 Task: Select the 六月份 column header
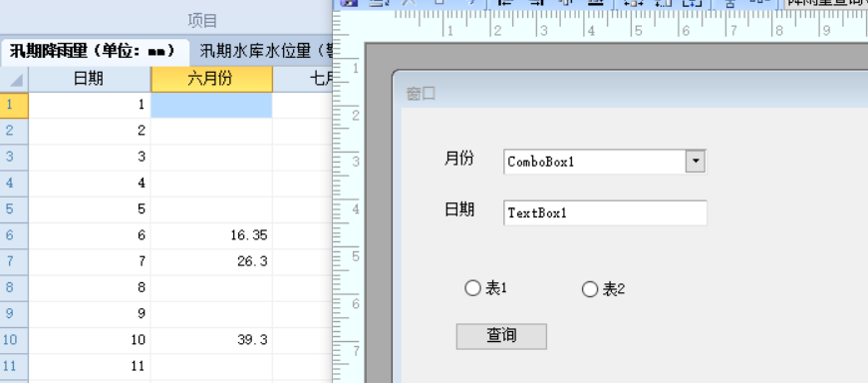click(211, 79)
